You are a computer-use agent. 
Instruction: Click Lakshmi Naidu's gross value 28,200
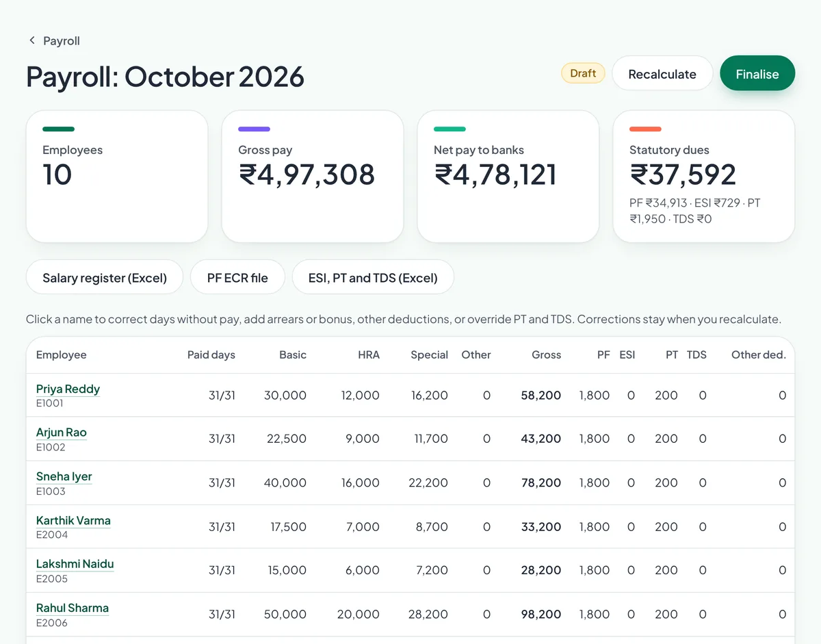pyautogui.click(x=541, y=570)
